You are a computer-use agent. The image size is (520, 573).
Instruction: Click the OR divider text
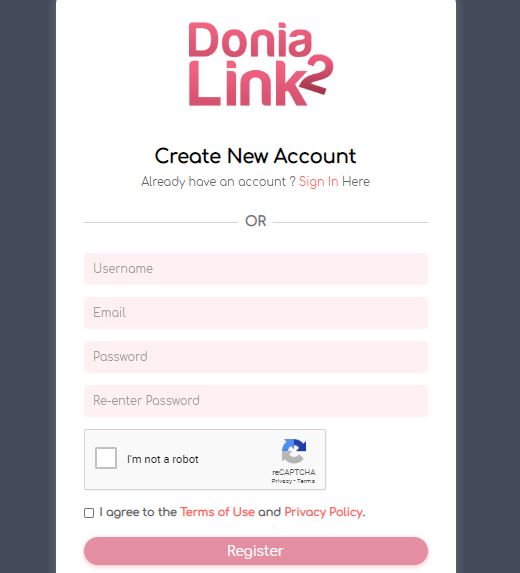[256, 221]
